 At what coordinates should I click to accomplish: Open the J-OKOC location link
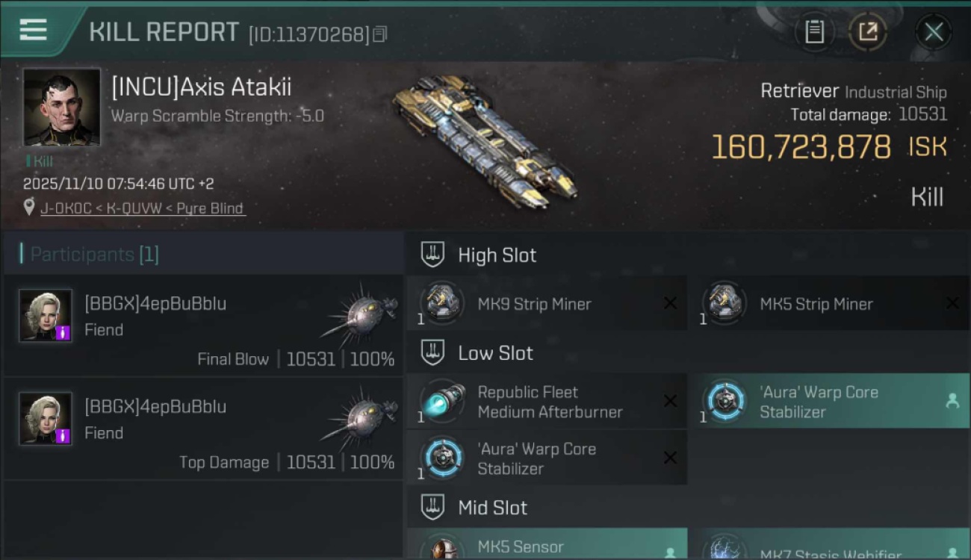click(142, 208)
